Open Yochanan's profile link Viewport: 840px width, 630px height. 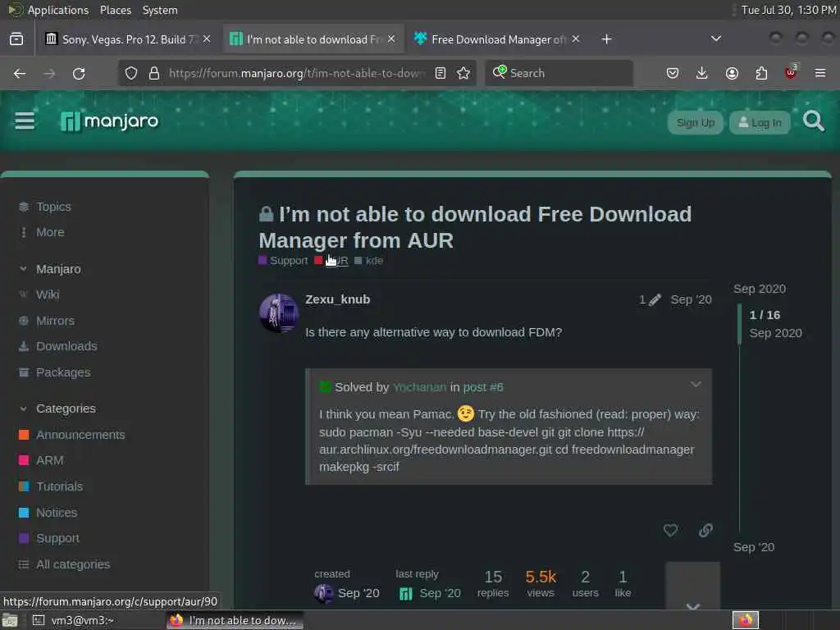click(x=419, y=387)
